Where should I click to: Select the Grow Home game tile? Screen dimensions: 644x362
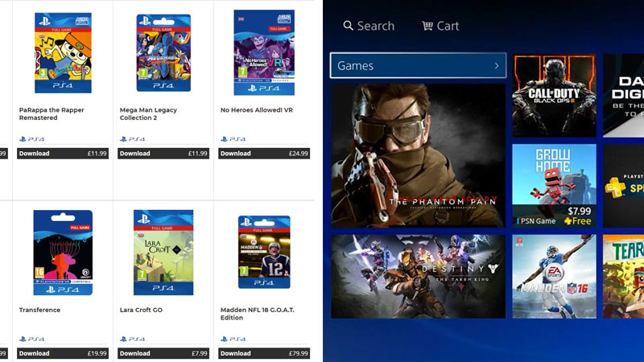[x=554, y=186]
